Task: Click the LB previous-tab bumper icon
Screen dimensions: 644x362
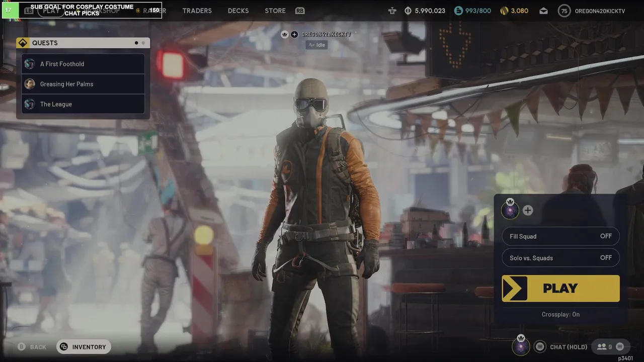Action: [x=28, y=11]
